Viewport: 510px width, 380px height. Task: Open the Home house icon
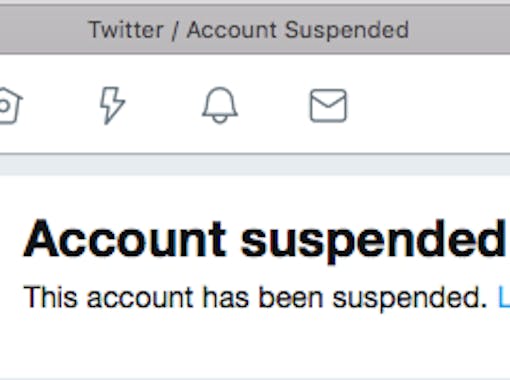(10, 105)
